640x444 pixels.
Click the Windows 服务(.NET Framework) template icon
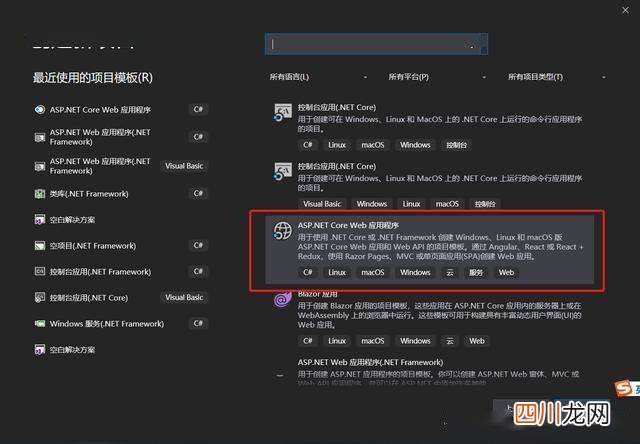coord(40,324)
